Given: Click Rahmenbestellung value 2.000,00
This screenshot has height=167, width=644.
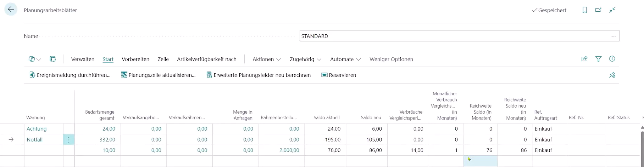Looking at the screenshot, I should [289, 150].
